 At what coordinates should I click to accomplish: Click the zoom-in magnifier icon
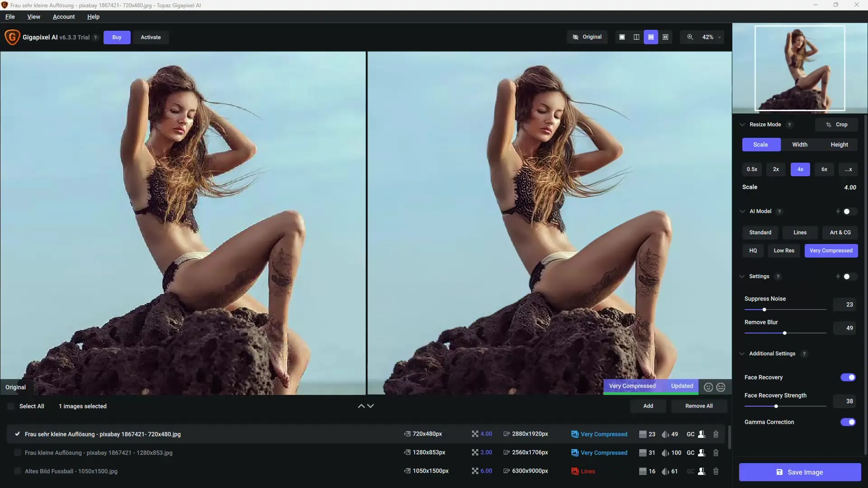coord(690,37)
